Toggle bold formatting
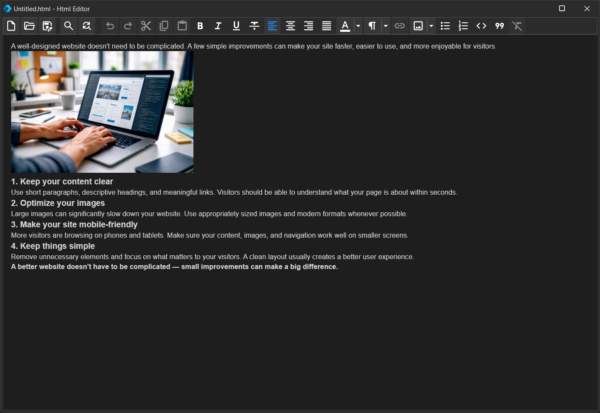This screenshot has height=413, width=600. 200,26
